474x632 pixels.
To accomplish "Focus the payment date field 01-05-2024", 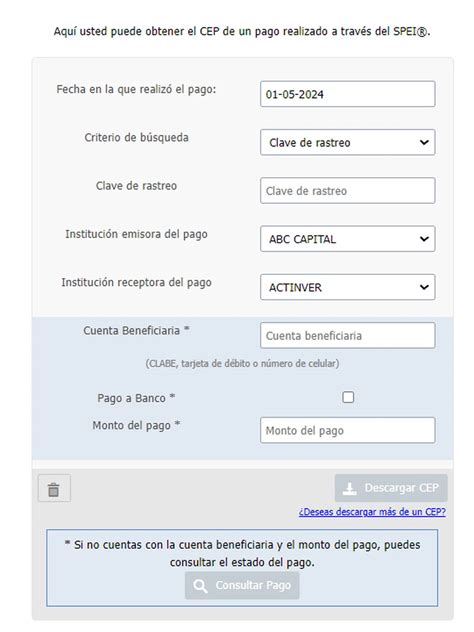I will (x=347, y=94).
